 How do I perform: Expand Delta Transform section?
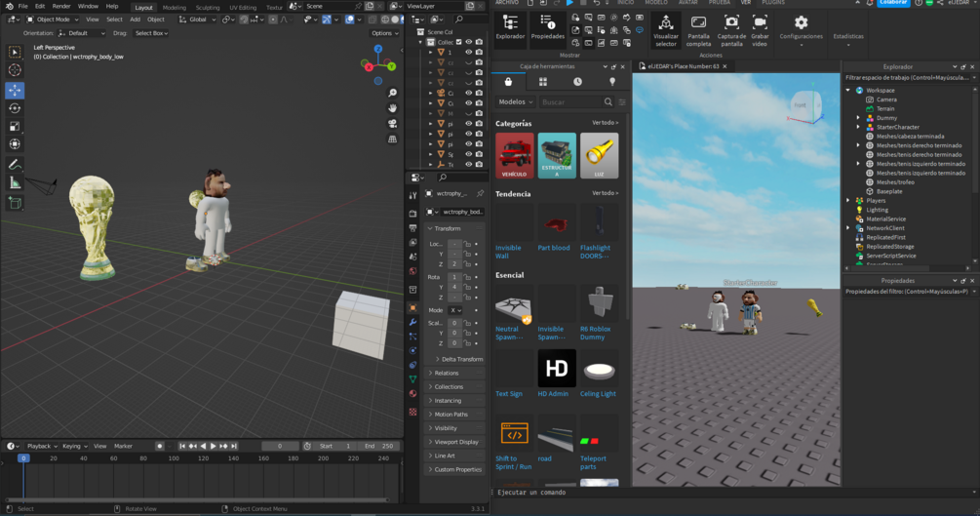pyautogui.click(x=458, y=359)
